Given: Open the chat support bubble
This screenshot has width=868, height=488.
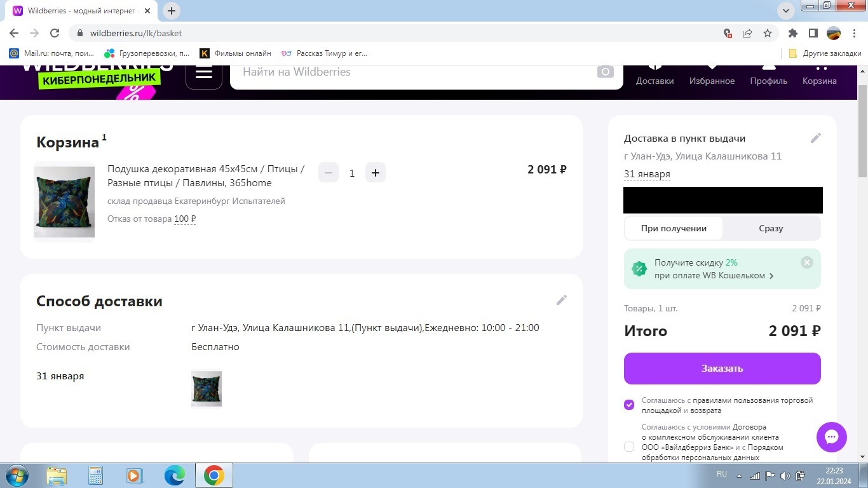Looking at the screenshot, I should pos(832,437).
